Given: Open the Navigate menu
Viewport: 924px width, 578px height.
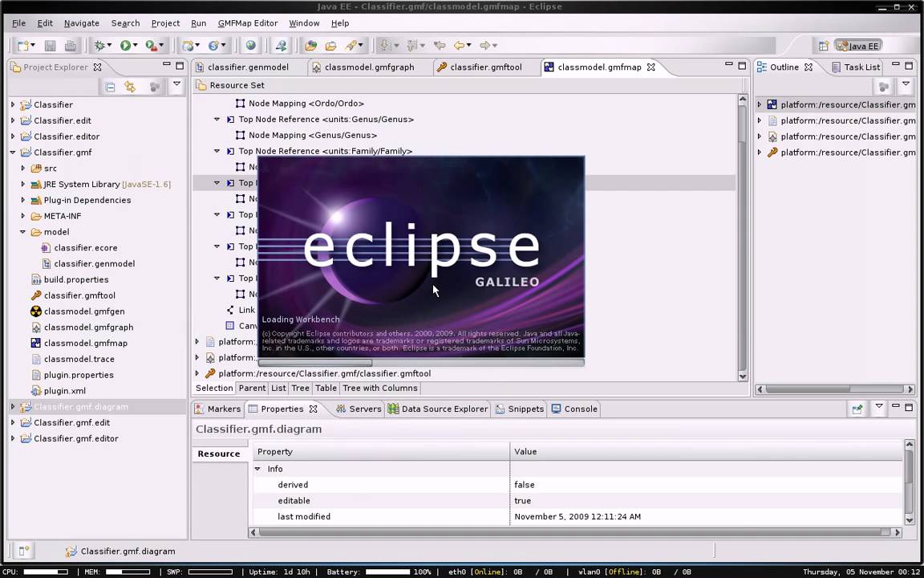Looking at the screenshot, I should coord(81,23).
